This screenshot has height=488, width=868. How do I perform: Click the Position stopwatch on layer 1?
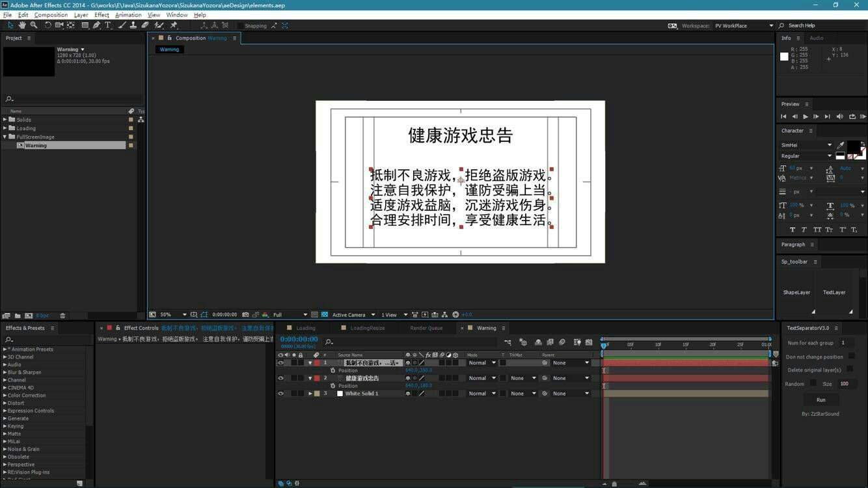(x=333, y=370)
